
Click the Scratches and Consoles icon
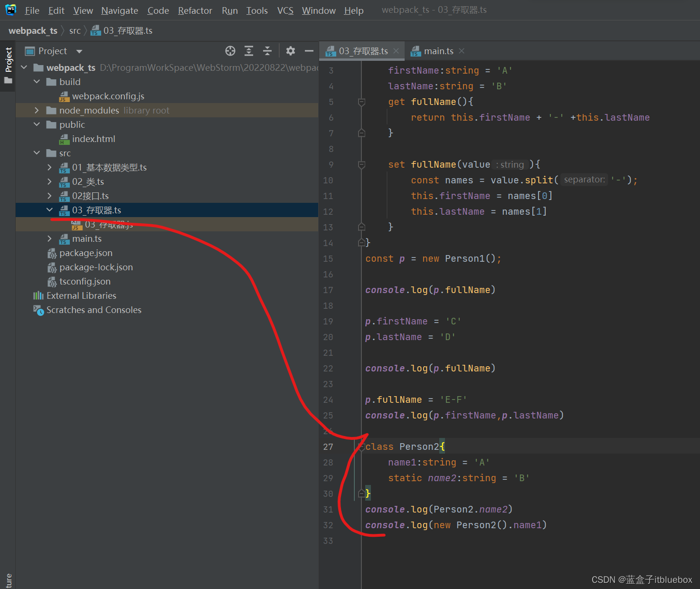click(38, 310)
